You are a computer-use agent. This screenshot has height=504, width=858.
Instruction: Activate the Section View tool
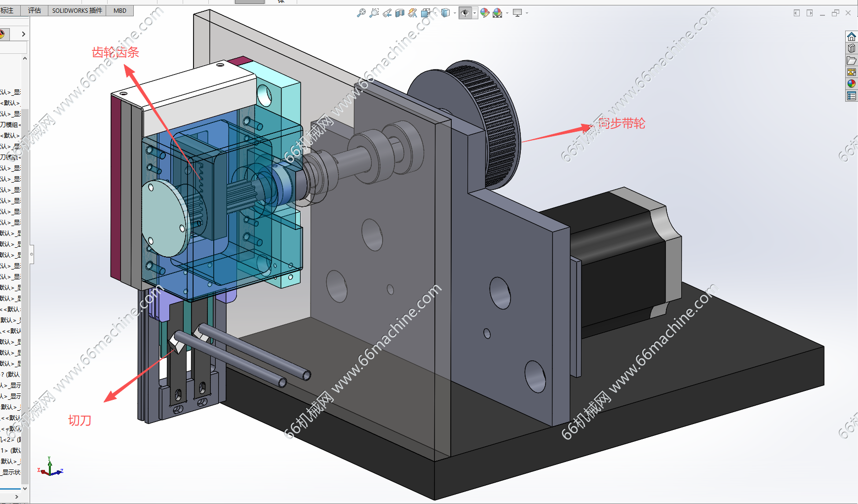[400, 13]
